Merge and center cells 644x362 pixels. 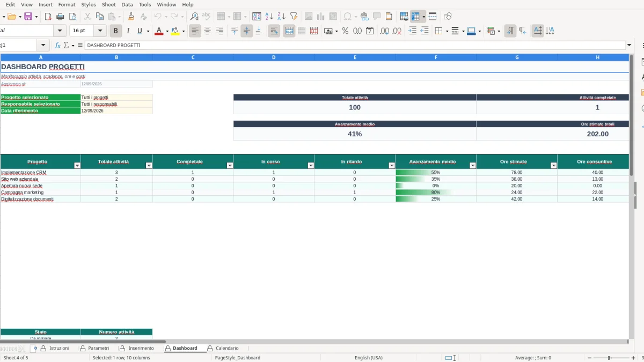pos(289,31)
